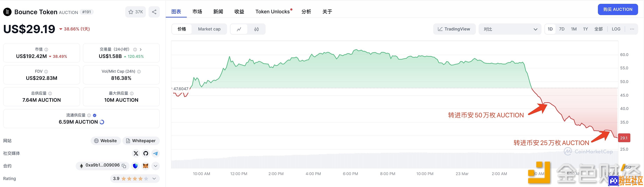644x187 pixels.
Task: Open the TradingView chart button
Action: [x=454, y=29]
